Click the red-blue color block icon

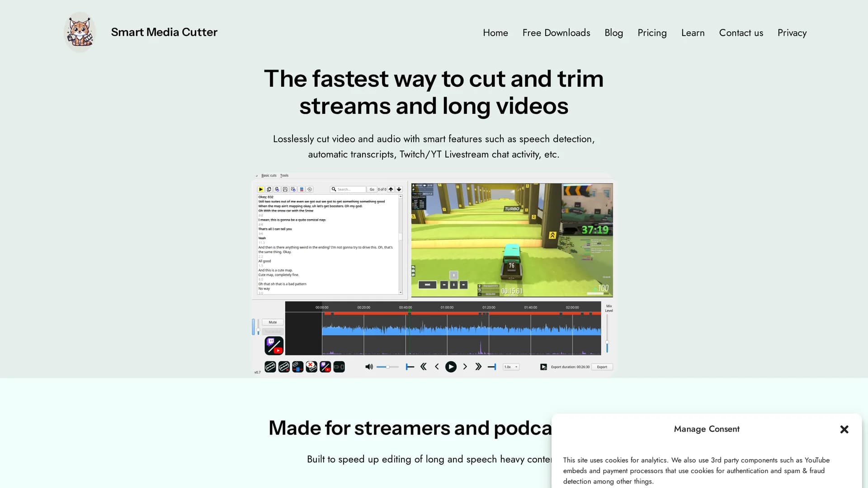pos(302,189)
